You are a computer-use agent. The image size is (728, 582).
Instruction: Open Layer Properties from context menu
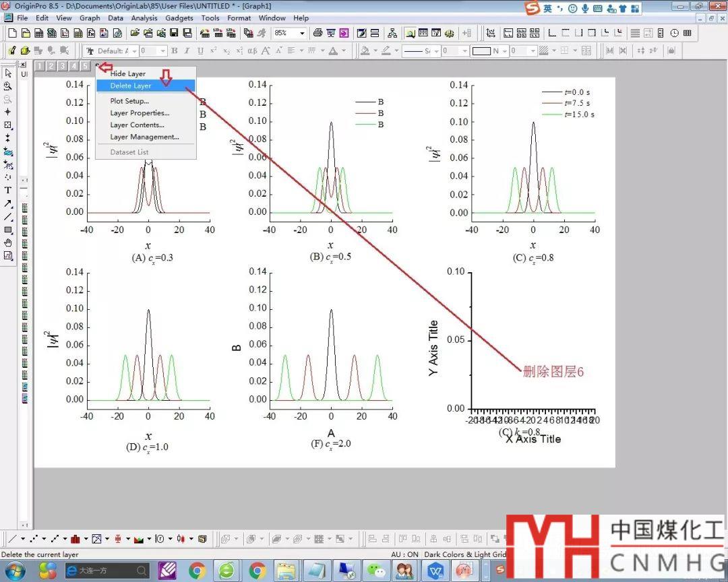pos(140,113)
